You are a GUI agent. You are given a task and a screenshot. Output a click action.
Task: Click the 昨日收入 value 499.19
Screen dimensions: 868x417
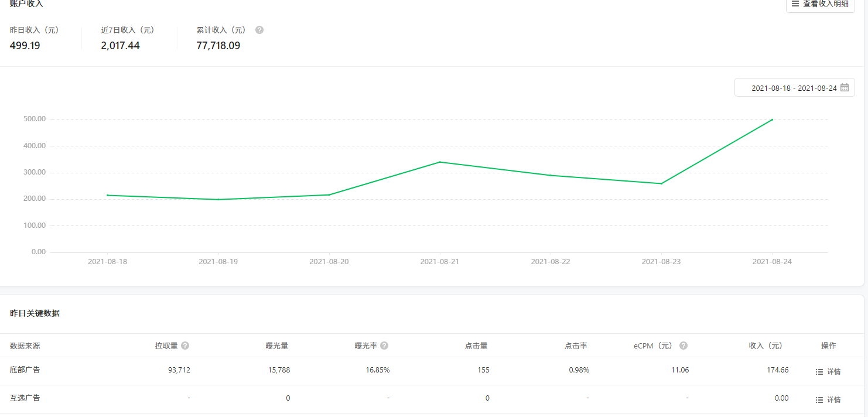click(x=25, y=46)
